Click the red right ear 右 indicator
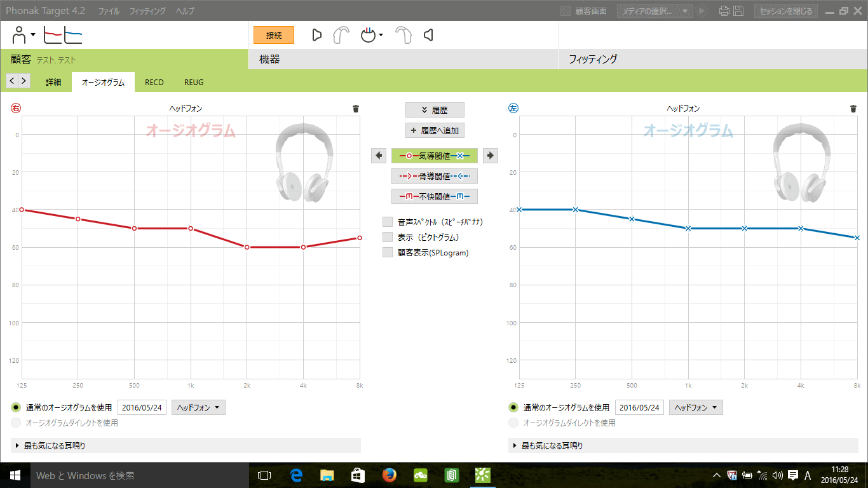Image resolution: width=868 pixels, height=488 pixels. (16, 109)
